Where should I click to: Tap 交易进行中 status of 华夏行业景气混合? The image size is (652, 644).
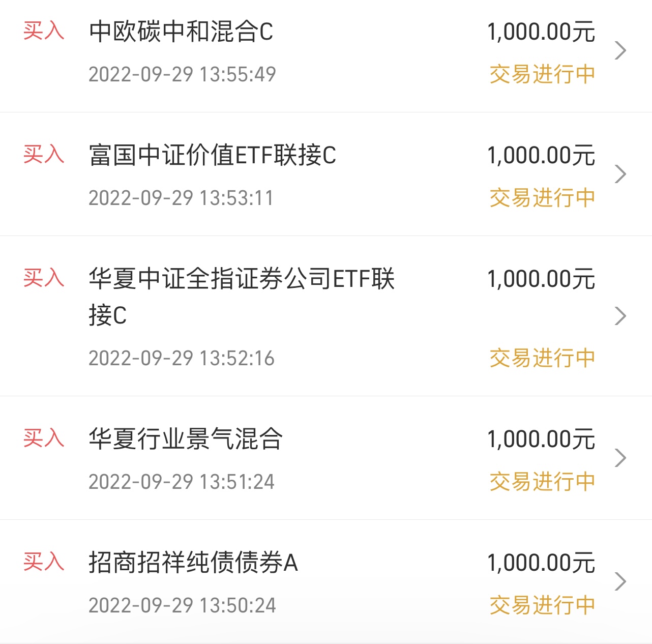(x=542, y=482)
